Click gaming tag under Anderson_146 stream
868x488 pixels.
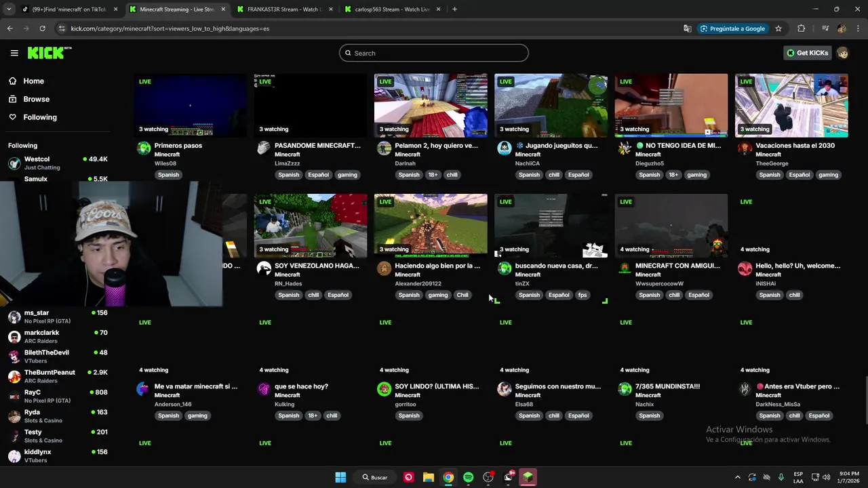pos(197,415)
